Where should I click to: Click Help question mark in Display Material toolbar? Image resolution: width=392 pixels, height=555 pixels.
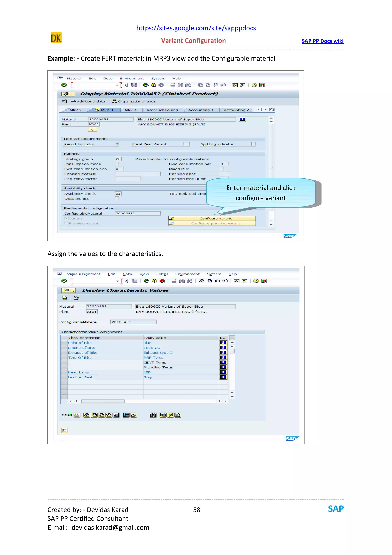click(x=254, y=85)
